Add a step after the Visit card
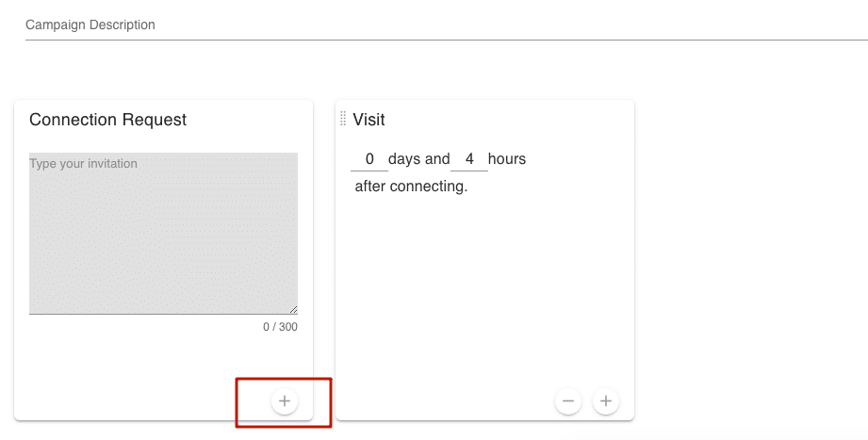The height and width of the screenshot is (440, 868). coord(606,401)
